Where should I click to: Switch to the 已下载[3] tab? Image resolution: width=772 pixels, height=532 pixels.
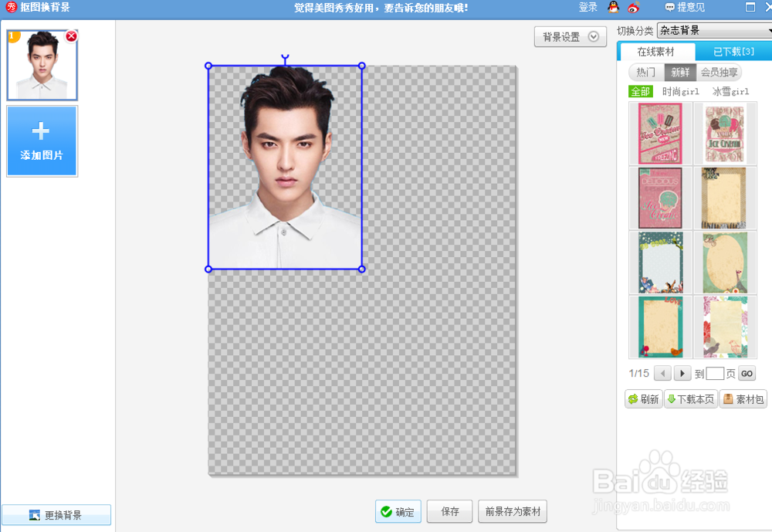pyautogui.click(x=733, y=52)
